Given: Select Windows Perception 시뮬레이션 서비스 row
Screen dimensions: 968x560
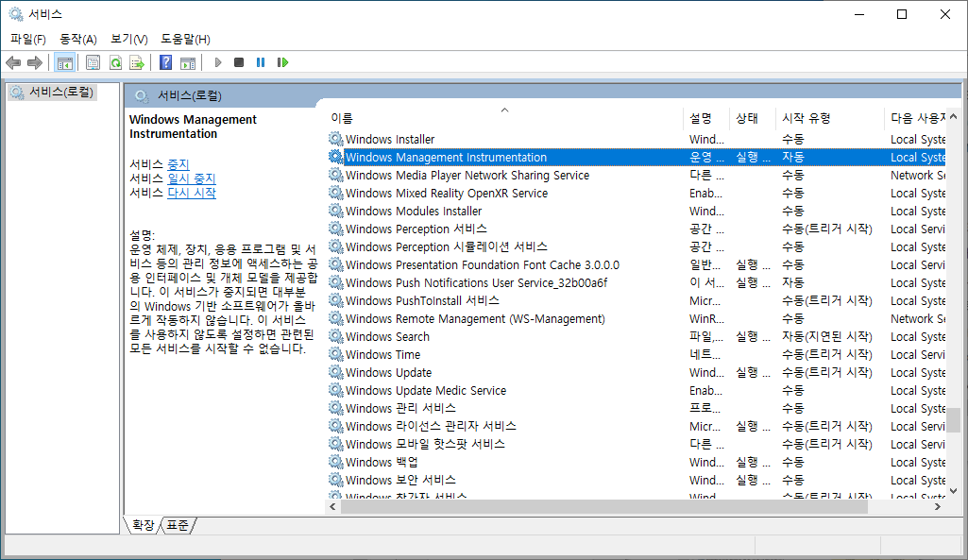Looking at the screenshot, I should click(637, 247).
